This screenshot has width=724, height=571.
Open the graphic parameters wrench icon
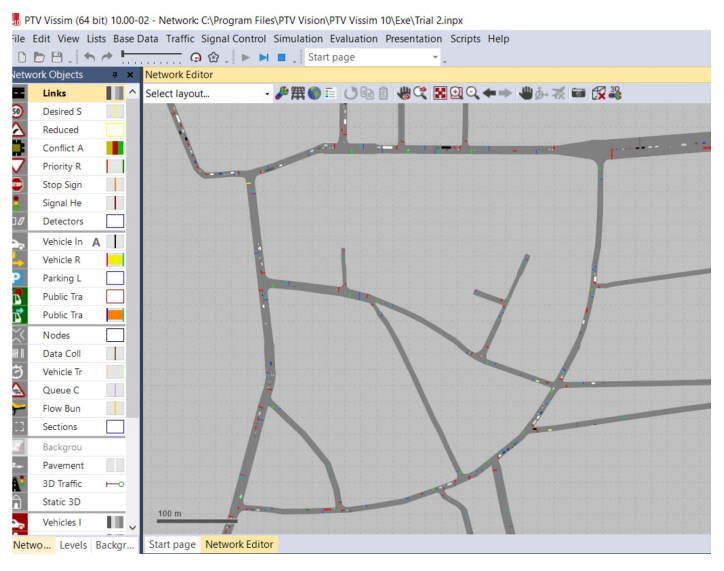[282, 93]
